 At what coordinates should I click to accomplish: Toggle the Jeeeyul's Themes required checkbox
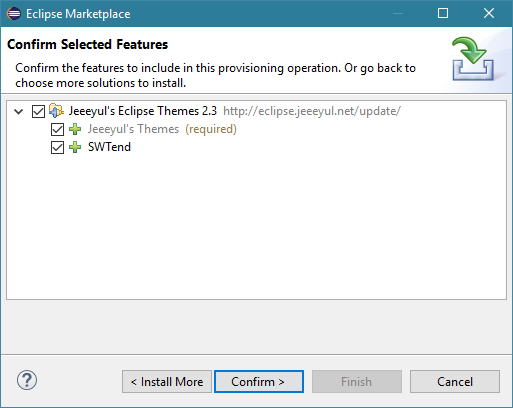57,129
